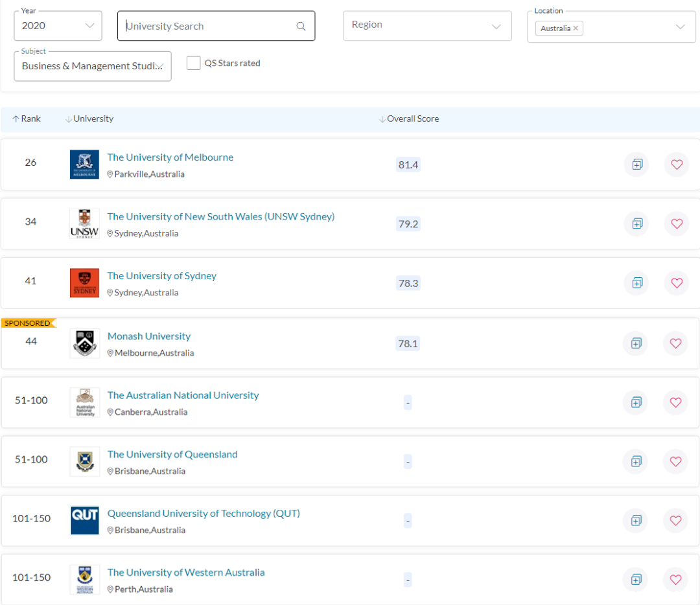
Task: Open The University of Queensland link
Action: coord(172,454)
